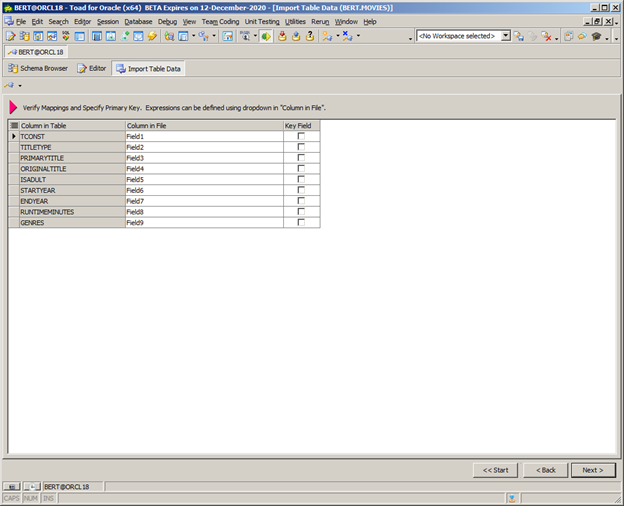Click the Rollback blue stamp icon

296,36
